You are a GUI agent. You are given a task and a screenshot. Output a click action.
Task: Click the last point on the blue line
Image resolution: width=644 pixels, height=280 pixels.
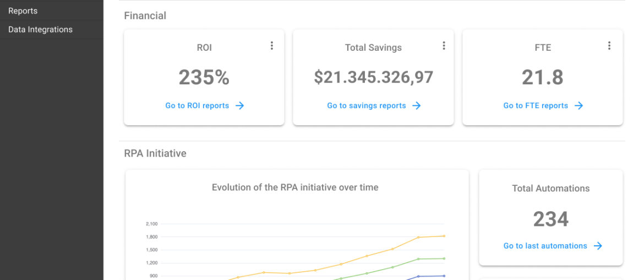(x=444, y=276)
